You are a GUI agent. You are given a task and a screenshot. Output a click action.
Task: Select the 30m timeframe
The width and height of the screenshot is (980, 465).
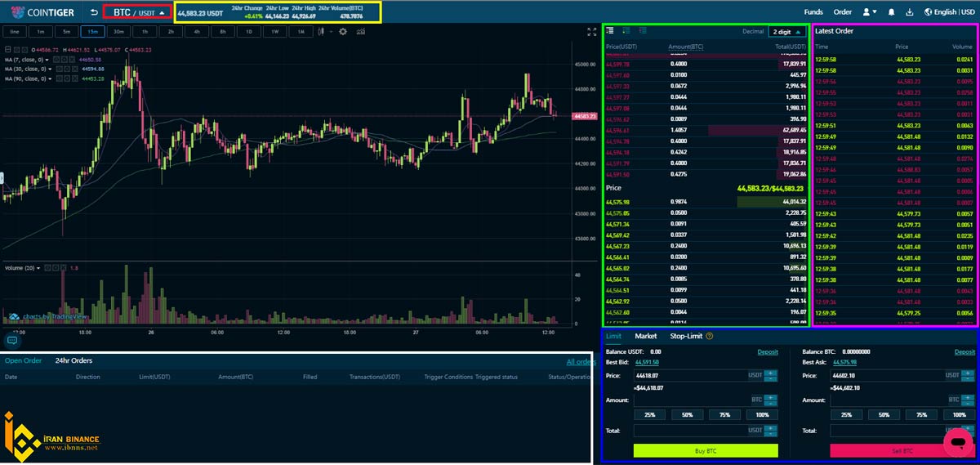(x=118, y=31)
